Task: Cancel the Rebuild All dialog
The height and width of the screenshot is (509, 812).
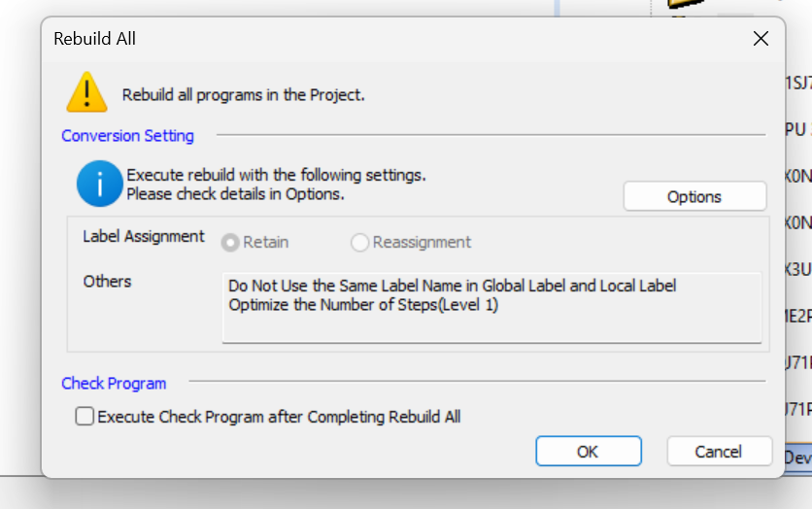Action: tap(719, 451)
